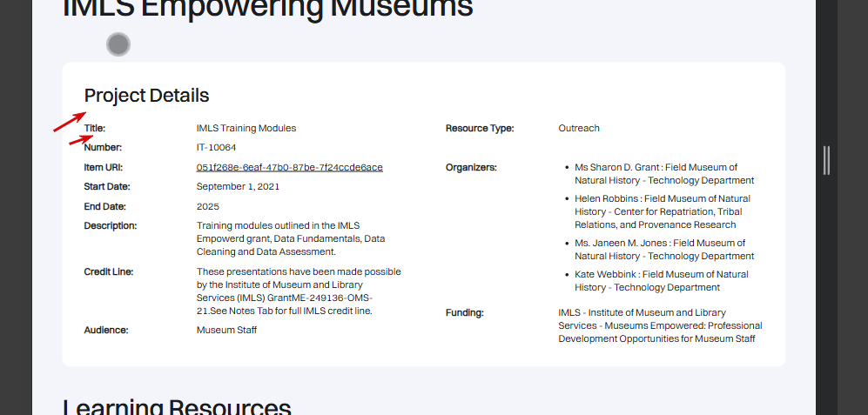
Task: Click the 'Audience:' field label
Action: click(x=106, y=330)
